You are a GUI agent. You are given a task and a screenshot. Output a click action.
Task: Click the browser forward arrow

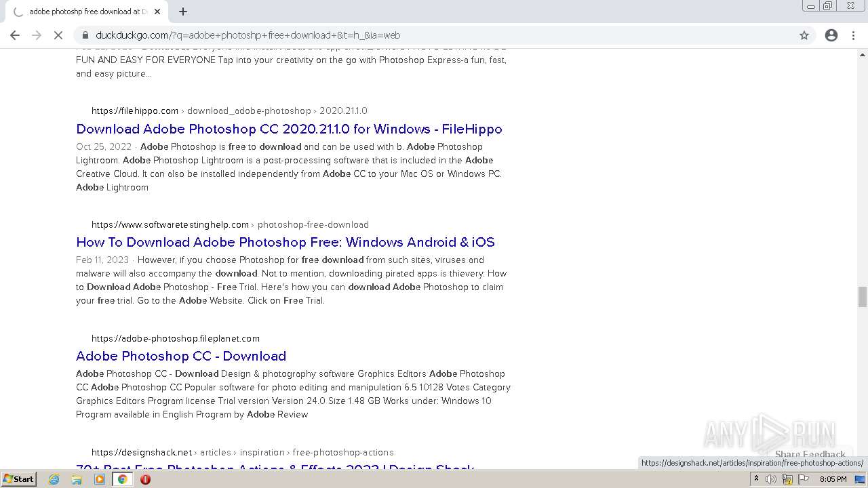37,35
